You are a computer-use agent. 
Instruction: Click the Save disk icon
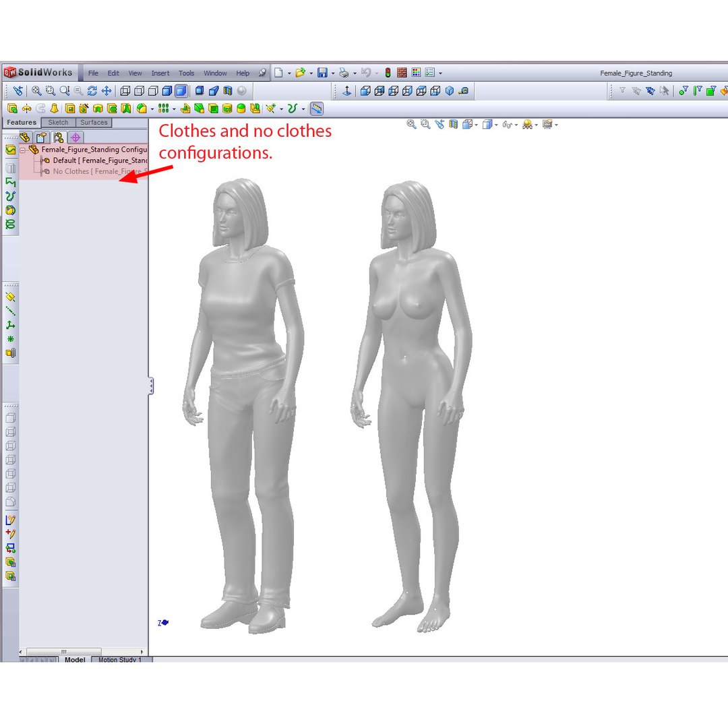(x=322, y=73)
